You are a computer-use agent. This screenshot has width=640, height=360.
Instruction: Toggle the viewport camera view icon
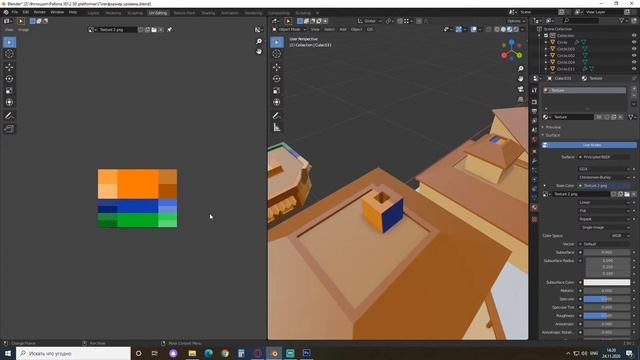coord(520,89)
